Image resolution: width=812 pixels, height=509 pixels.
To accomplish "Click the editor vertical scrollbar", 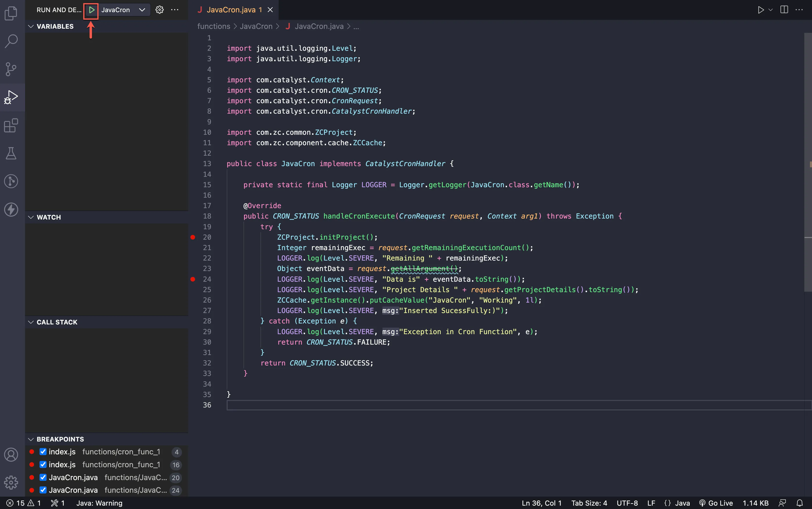I will coord(808,162).
